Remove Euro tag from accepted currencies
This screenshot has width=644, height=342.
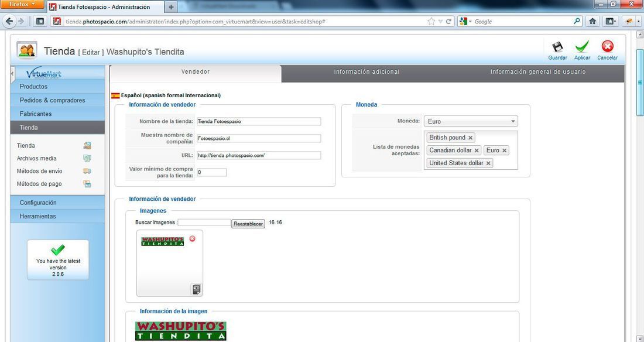click(504, 151)
